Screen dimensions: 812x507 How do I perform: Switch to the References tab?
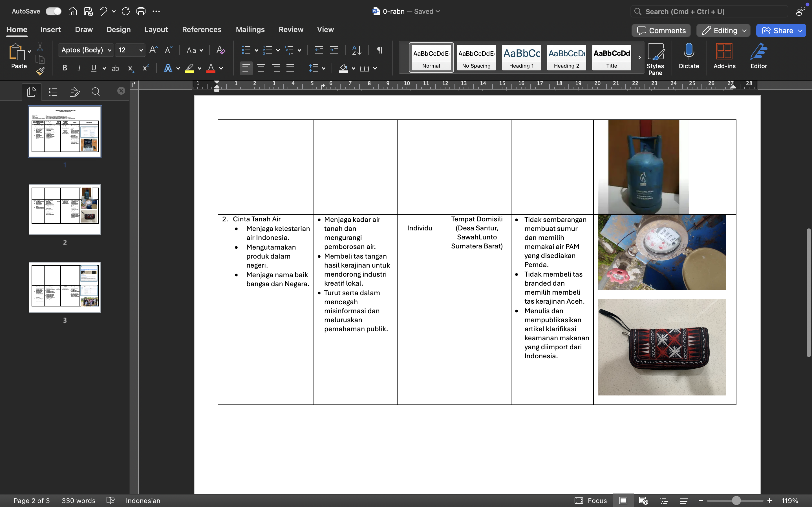[x=202, y=30]
